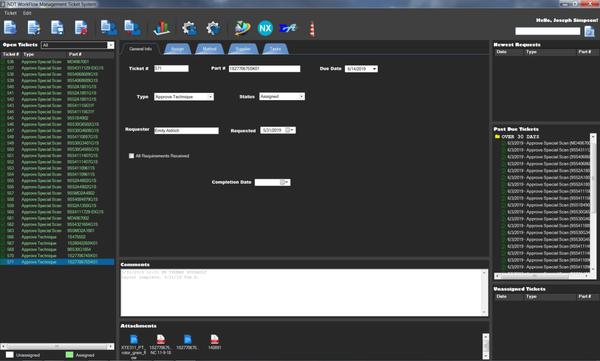The image size is (600, 361).
Task: Click the top-right search text field
Action: pyautogui.click(x=548, y=31)
